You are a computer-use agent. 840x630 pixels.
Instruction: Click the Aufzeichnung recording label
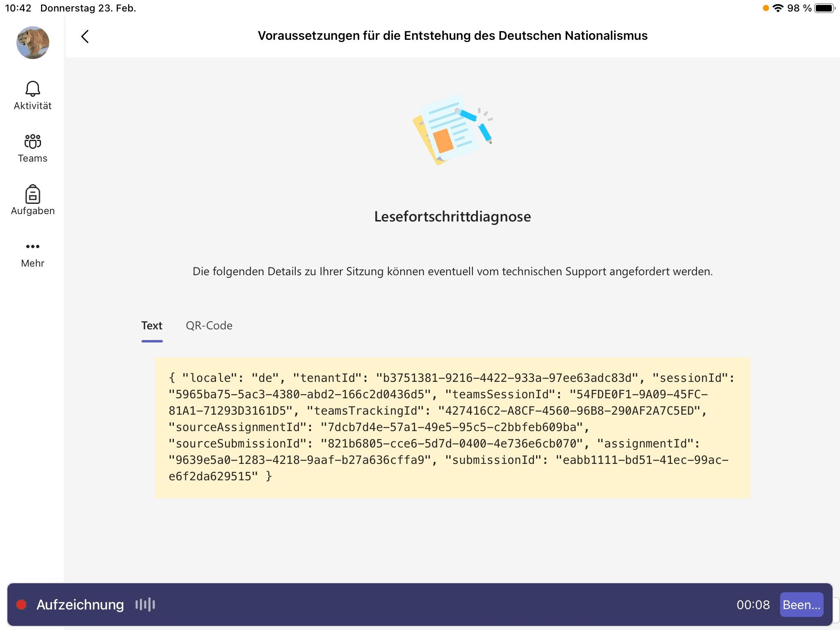(x=80, y=605)
